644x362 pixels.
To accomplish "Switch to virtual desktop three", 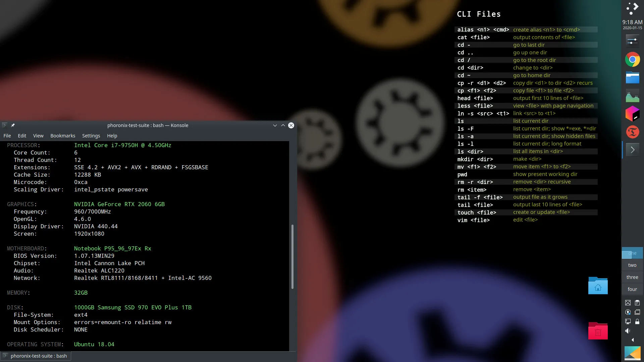I will [x=632, y=277].
